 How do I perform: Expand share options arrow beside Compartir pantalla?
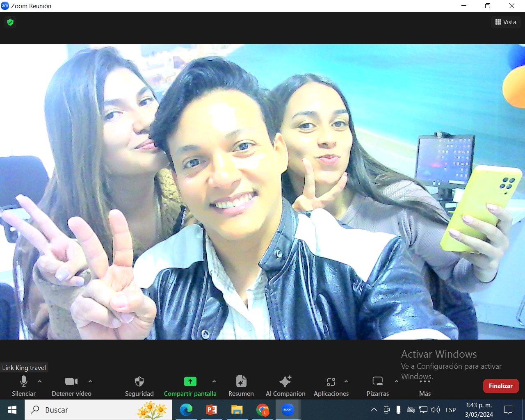(214, 381)
